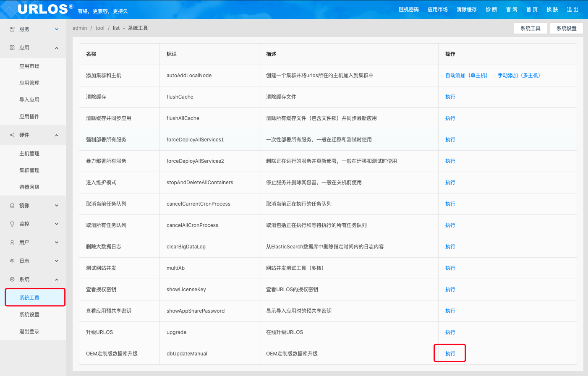This screenshot has height=376, width=588.
Task: Expand the 服务 menu chevron
Action: 57,29
